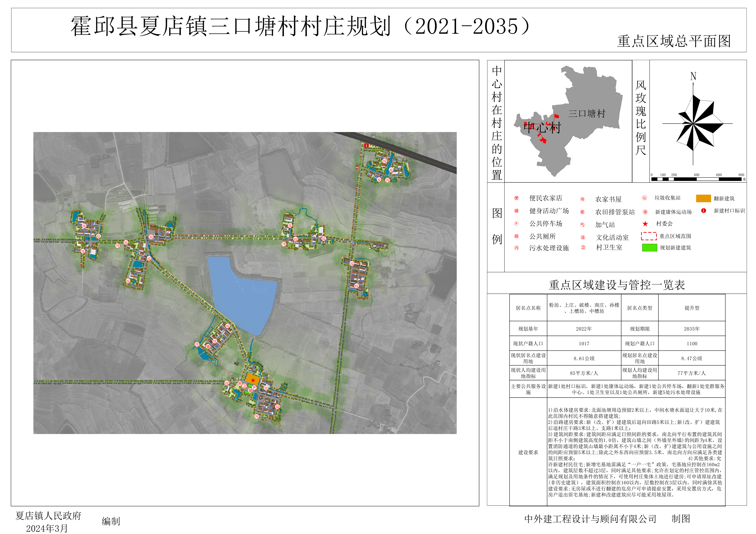Click the 农田排管泵站 legend icon

tap(582, 212)
